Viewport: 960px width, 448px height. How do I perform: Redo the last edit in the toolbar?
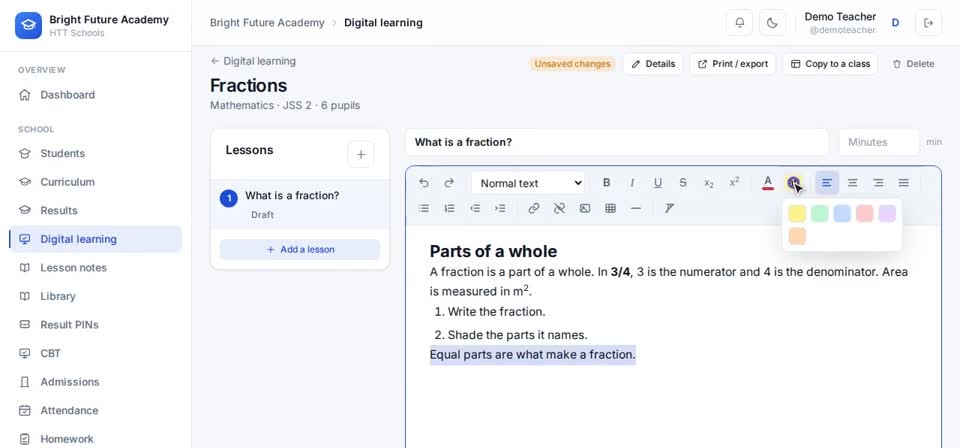[449, 183]
